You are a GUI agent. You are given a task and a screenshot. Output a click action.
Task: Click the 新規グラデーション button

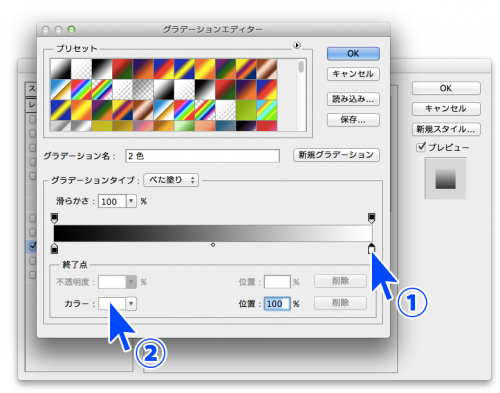click(x=336, y=155)
